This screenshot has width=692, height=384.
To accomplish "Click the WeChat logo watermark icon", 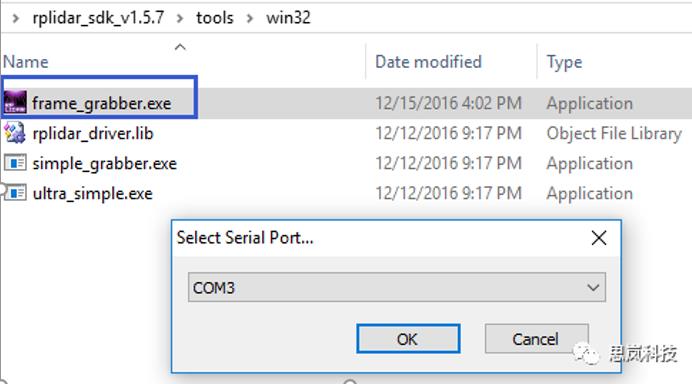I will 586,353.
